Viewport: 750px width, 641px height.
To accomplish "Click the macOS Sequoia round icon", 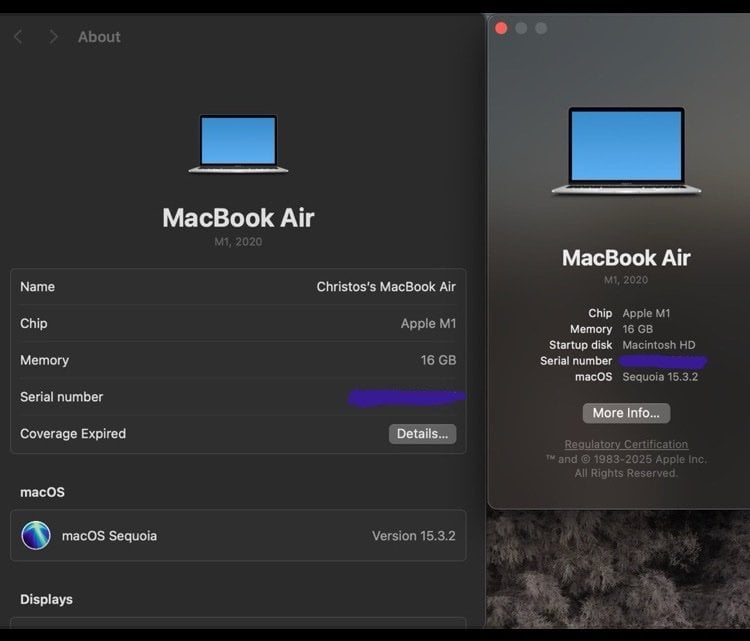I will [x=36, y=535].
